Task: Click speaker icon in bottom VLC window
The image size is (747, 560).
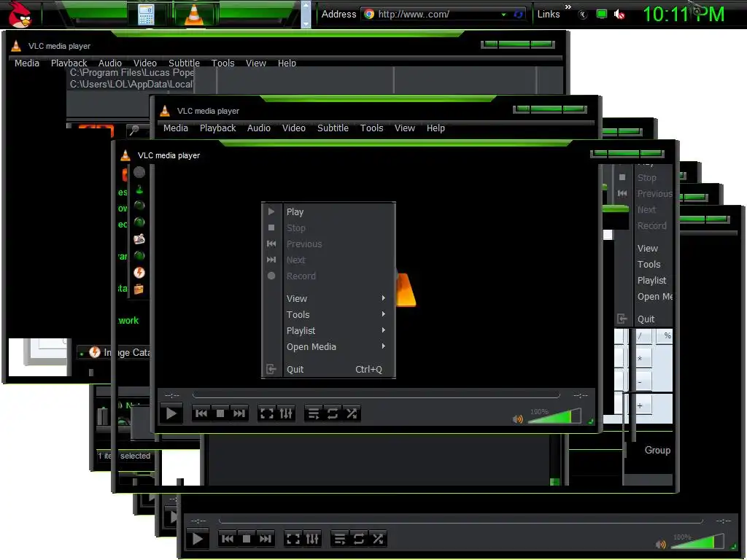Action: (661, 544)
